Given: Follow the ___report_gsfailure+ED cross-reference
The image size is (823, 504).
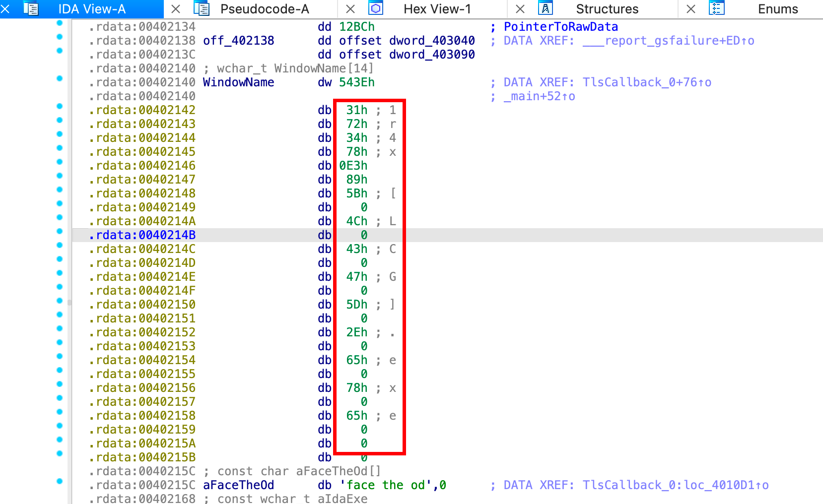Looking at the screenshot, I should (669, 41).
